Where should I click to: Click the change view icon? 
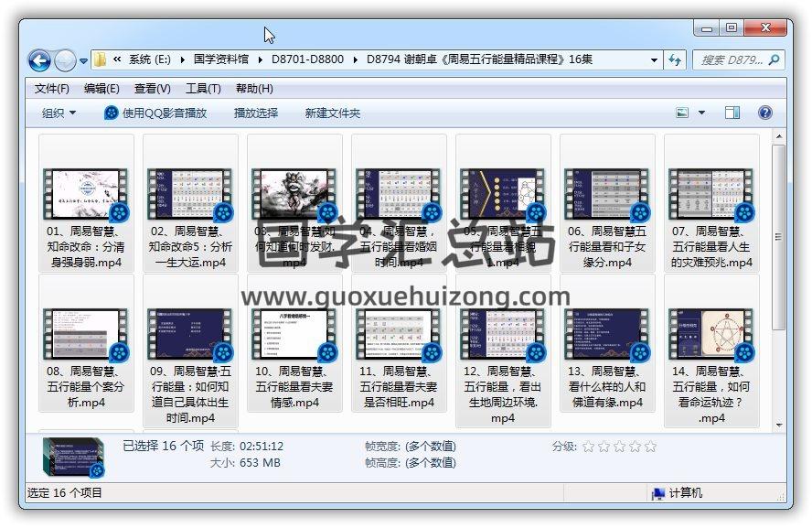[682, 113]
